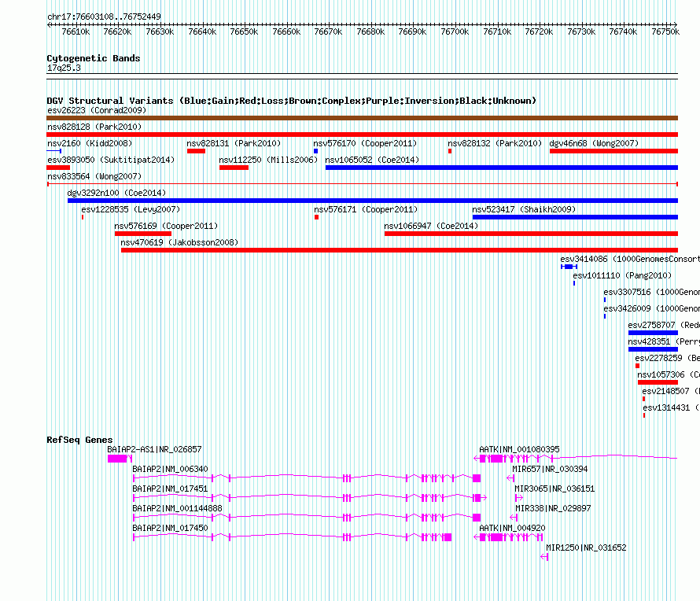
Task: Click the Cytogenetic Bands track heading
Action: click(94, 58)
